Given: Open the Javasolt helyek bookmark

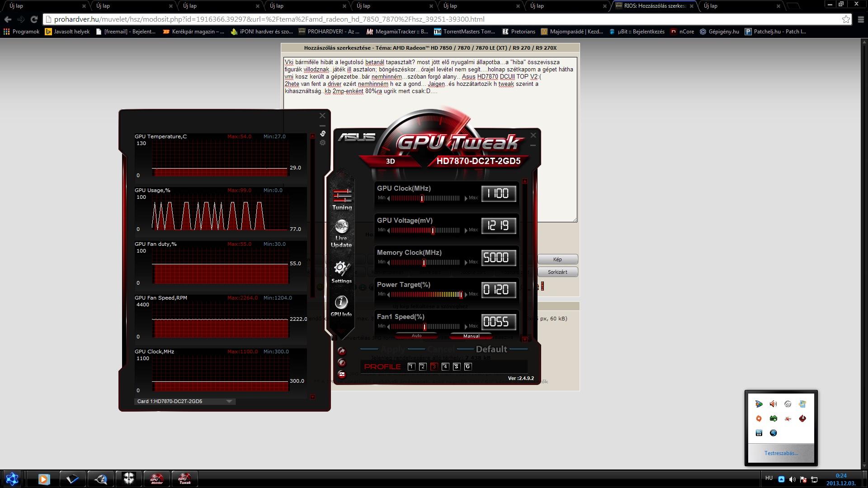Looking at the screenshot, I should coord(67,32).
